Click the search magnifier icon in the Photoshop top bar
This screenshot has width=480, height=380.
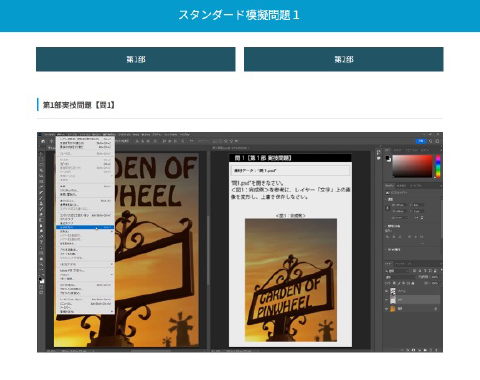click(x=431, y=141)
